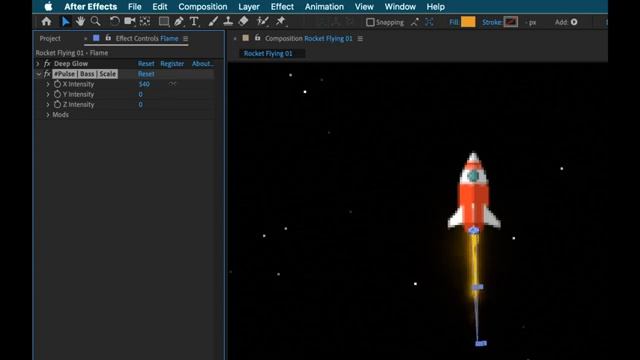Select the Eraser tool
Screen dimensions: 640x360
coord(243,22)
